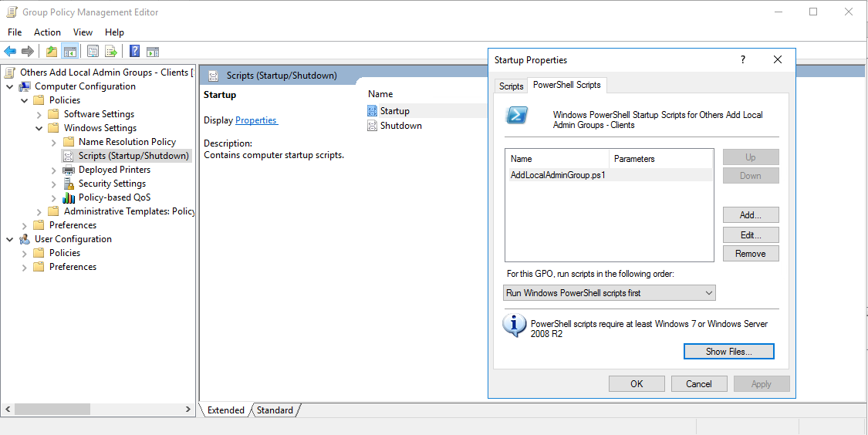868x435 pixels.
Task: Collapse Policies under Computer Configuration
Action: coord(25,100)
